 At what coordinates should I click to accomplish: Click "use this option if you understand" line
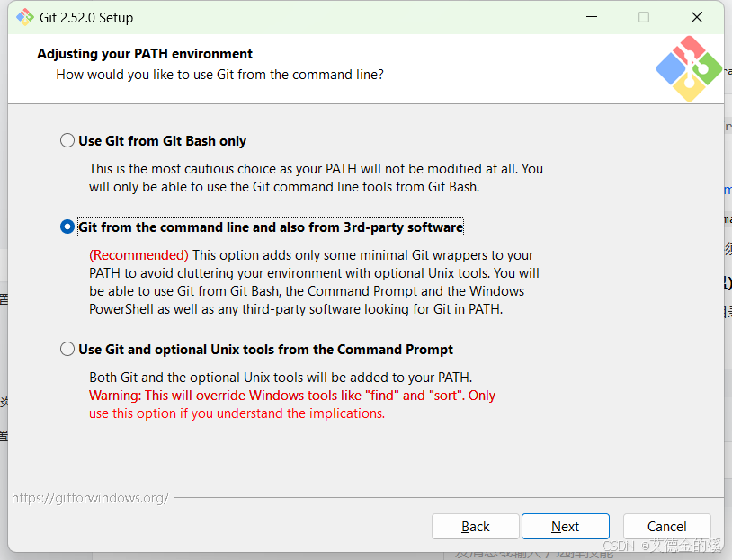(x=237, y=413)
